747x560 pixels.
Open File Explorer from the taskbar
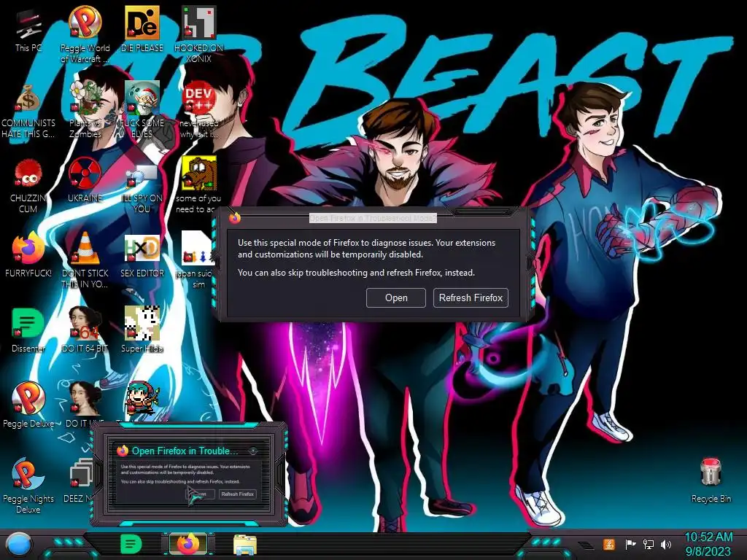(x=245, y=545)
